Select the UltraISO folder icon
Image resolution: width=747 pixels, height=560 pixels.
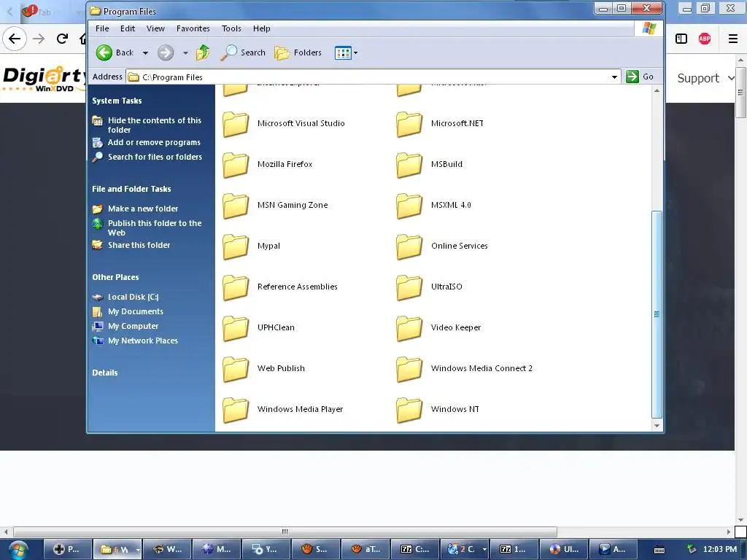click(x=409, y=287)
